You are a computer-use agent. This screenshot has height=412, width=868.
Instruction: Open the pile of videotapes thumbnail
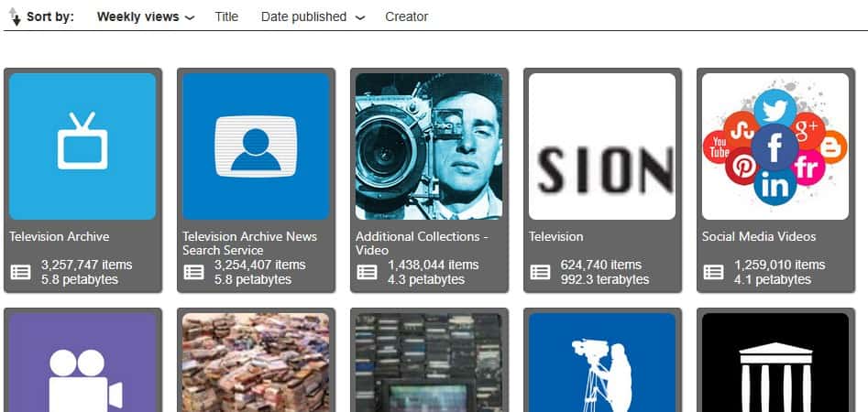point(256,366)
